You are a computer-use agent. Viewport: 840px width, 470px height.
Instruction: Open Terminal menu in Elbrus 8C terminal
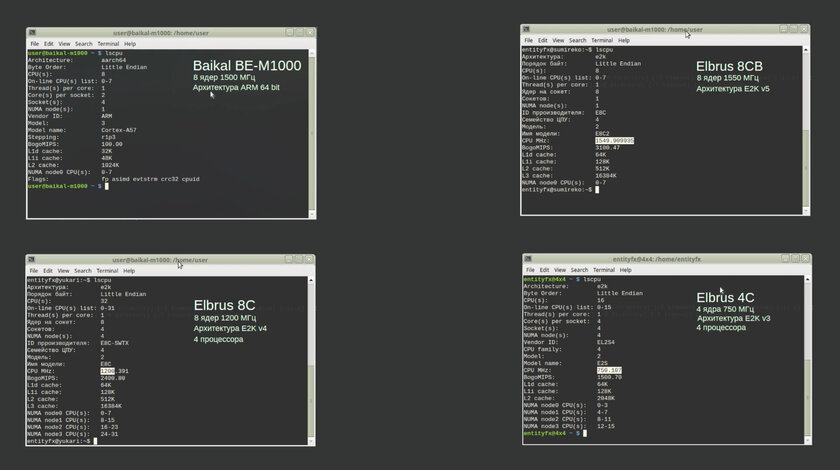point(107,271)
